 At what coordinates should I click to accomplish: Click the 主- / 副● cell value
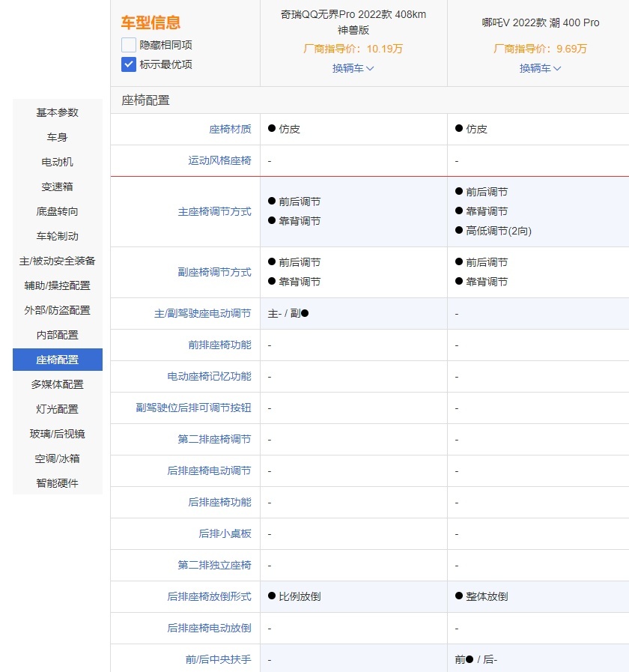(x=288, y=314)
